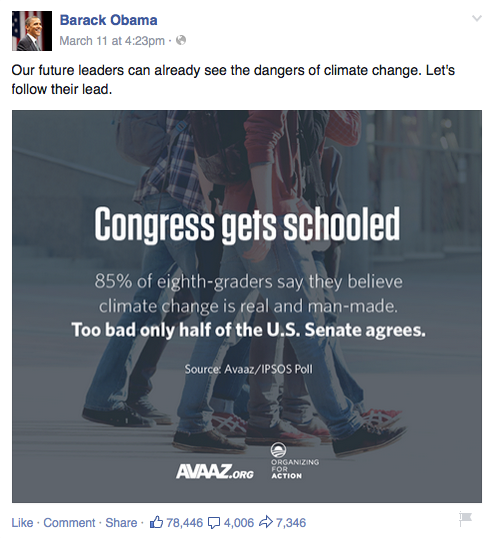The height and width of the screenshot is (538, 493).
Task: Open Barack Obama's profile picture
Action: [x=32, y=31]
